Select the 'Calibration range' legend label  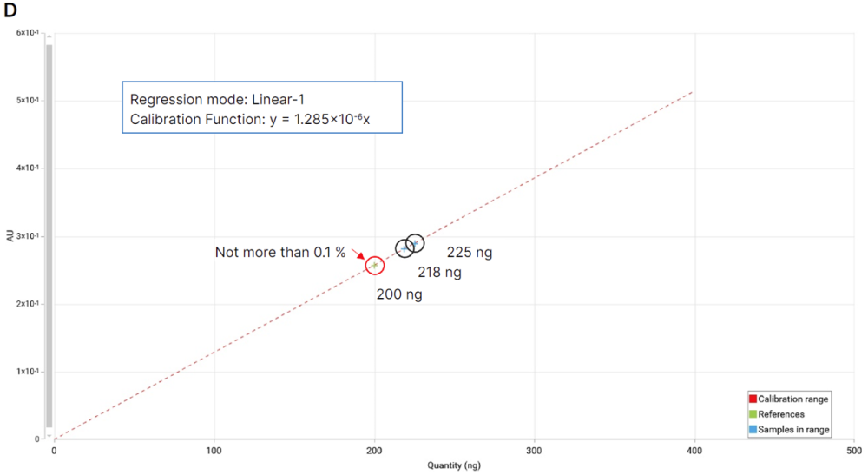click(x=793, y=399)
